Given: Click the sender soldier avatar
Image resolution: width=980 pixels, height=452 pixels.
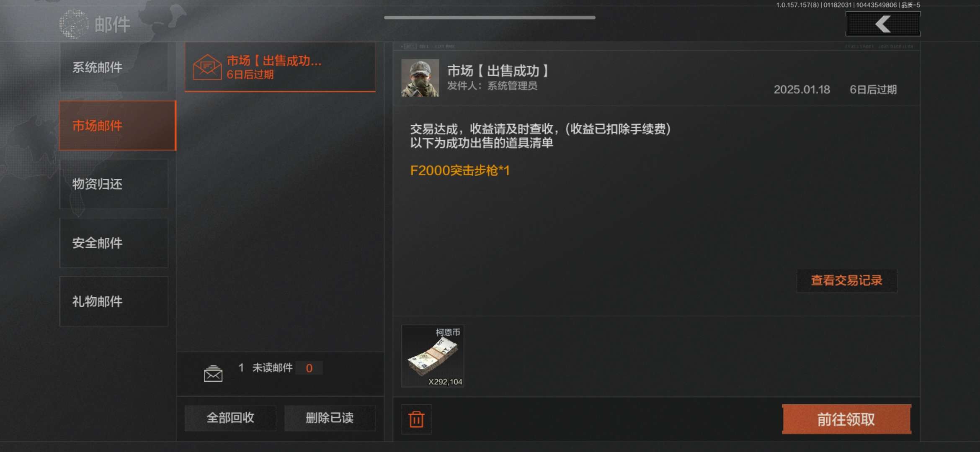Looking at the screenshot, I should coord(420,78).
